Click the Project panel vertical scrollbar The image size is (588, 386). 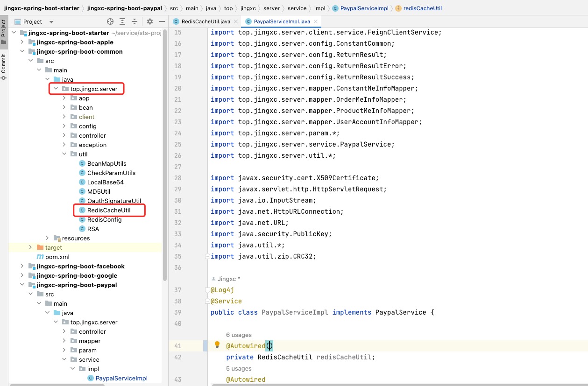point(164,154)
